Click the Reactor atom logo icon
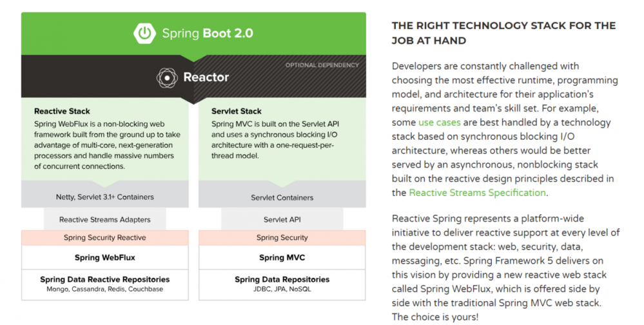 [x=167, y=78]
